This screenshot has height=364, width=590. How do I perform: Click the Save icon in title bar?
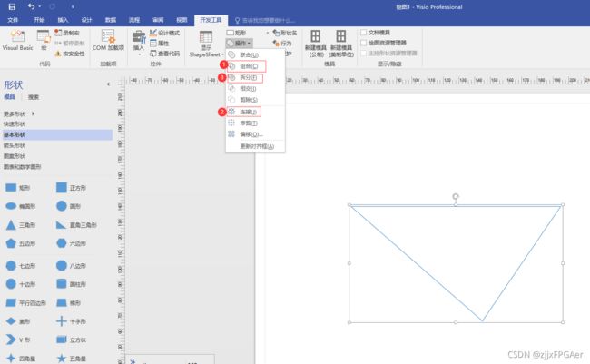tap(12, 6)
